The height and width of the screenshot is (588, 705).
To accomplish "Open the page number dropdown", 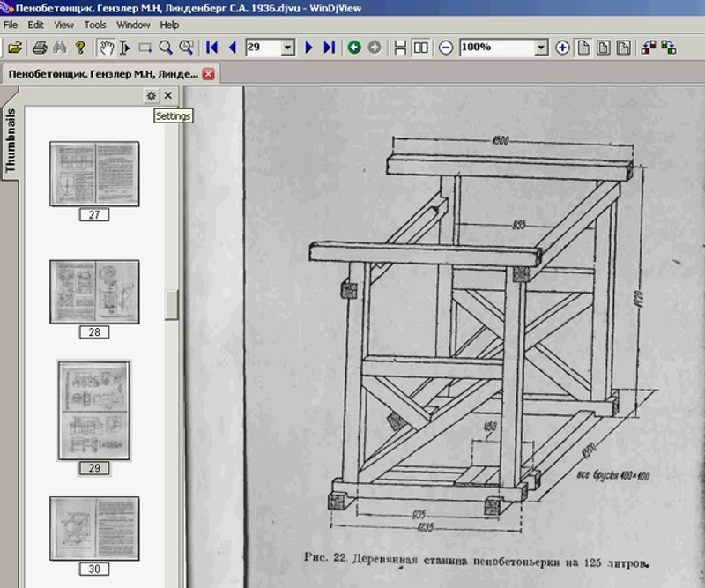I will pyautogui.click(x=287, y=48).
